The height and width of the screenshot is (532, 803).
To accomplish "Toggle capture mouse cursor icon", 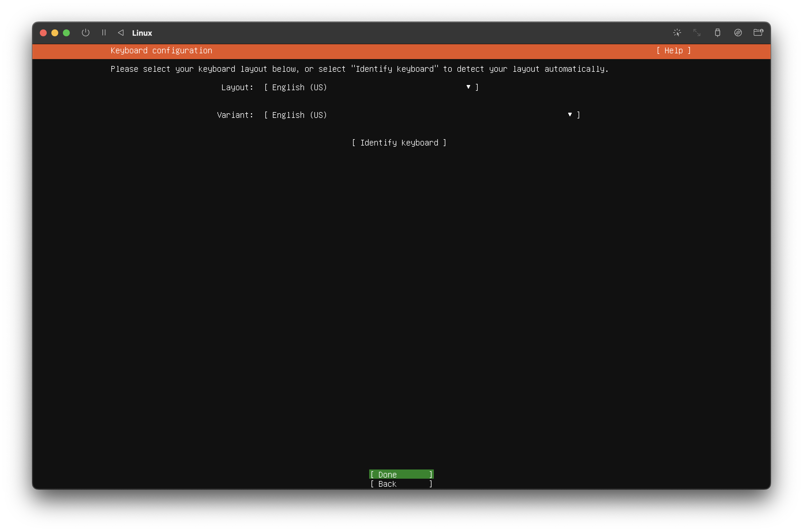I will tap(677, 33).
